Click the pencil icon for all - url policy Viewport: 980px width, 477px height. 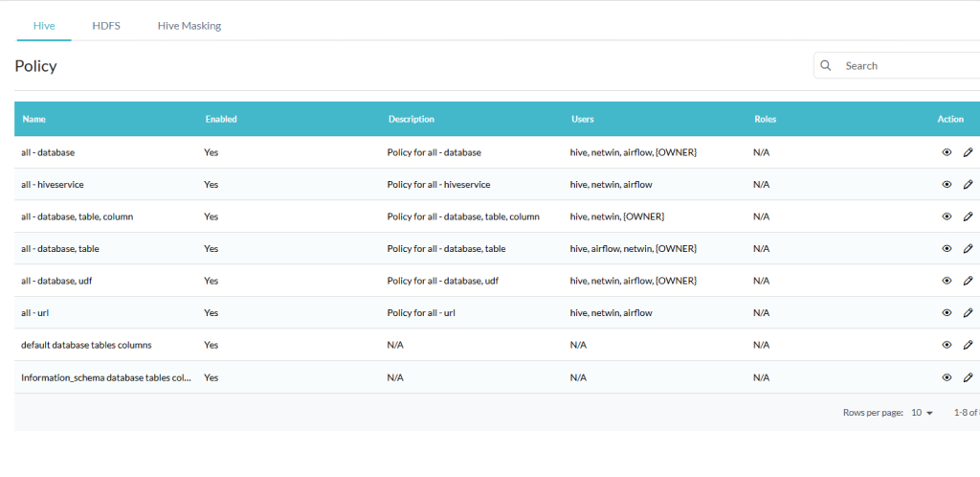968,312
